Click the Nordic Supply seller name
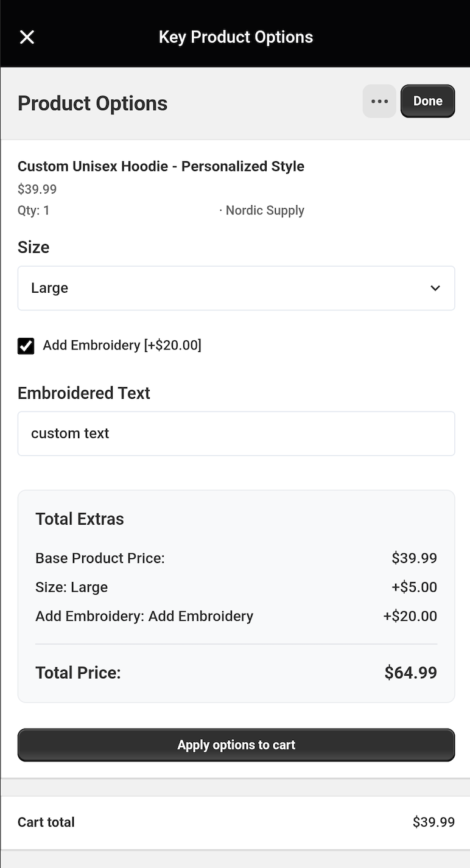The image size is (470, 868). [x=264, y=210]
